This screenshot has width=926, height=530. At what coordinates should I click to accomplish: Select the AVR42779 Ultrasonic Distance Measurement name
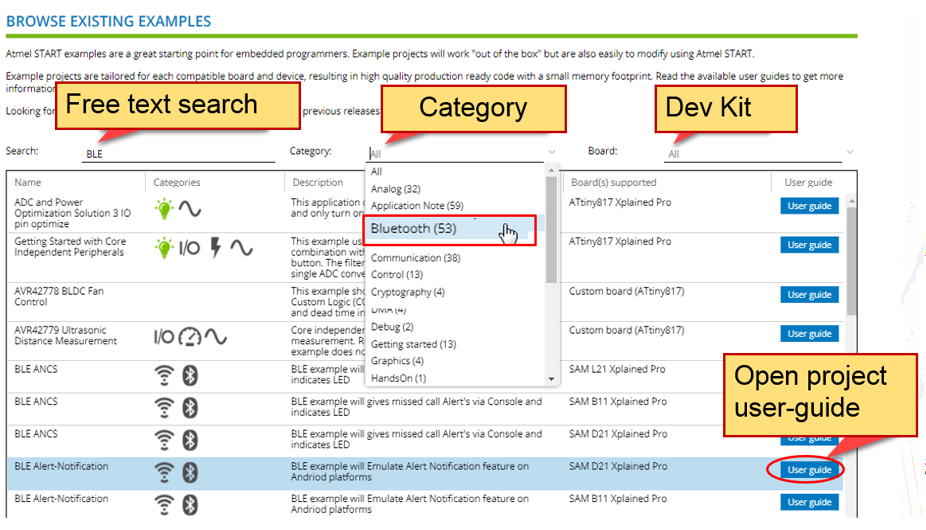click(66, 336)
